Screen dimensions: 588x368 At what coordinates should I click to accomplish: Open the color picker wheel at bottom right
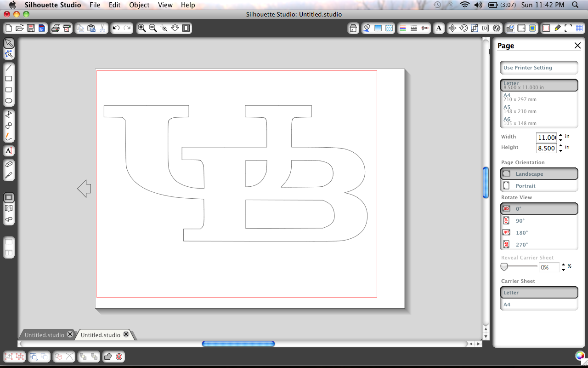(x=580, y=356)
